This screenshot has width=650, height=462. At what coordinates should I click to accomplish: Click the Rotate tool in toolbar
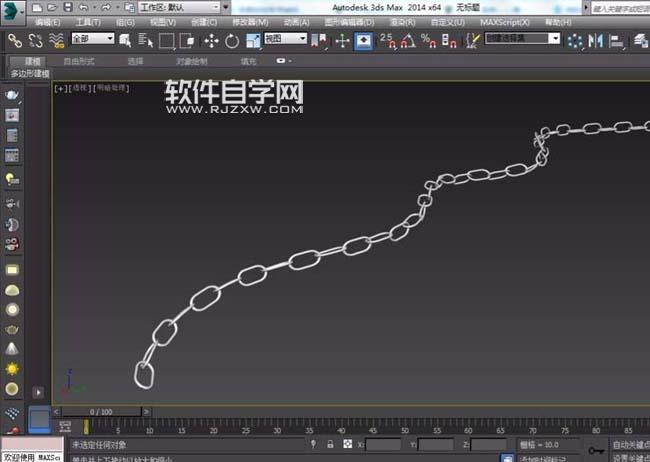point(232,41)
